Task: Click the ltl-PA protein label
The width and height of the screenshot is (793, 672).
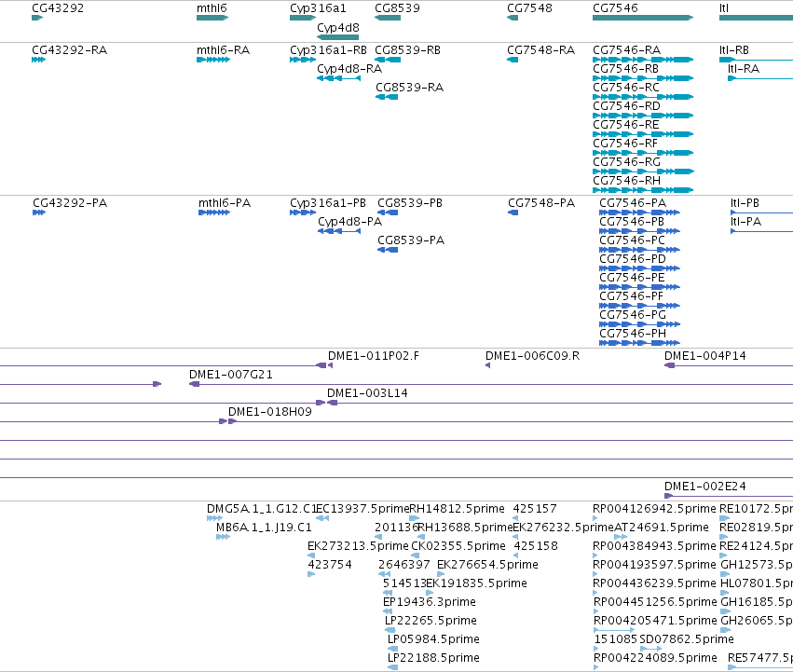Action: click(x=745, y=222)
